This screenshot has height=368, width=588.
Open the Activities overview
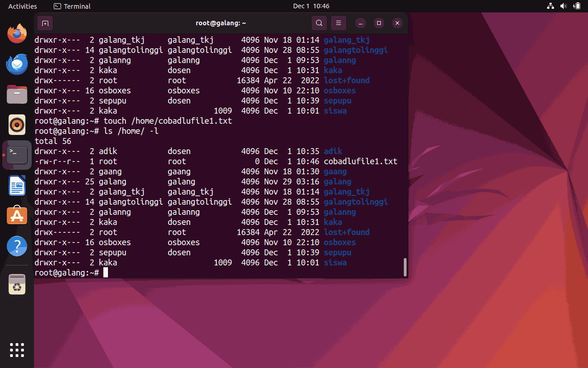[x=23, y=6]
